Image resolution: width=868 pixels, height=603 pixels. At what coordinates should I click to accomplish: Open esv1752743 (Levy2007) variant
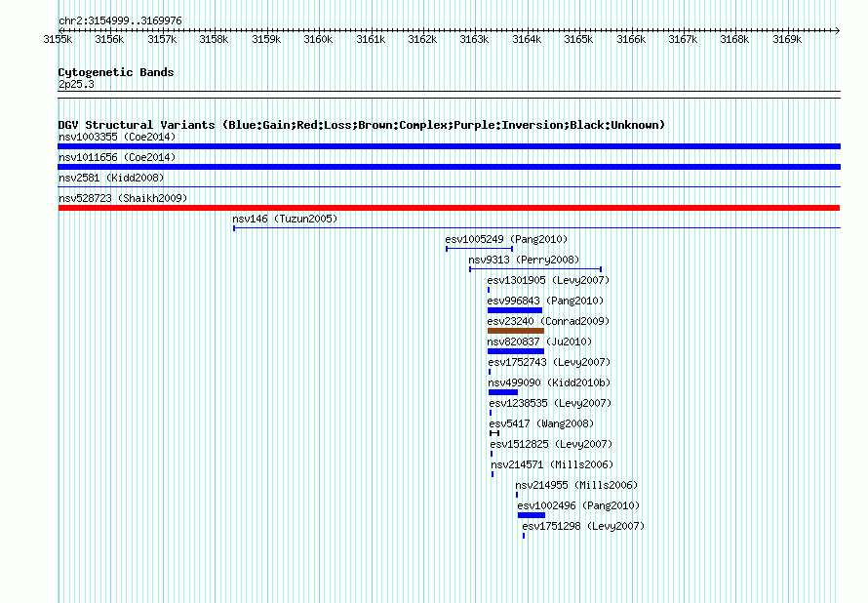pyautogui.click(x=549, y=362)
